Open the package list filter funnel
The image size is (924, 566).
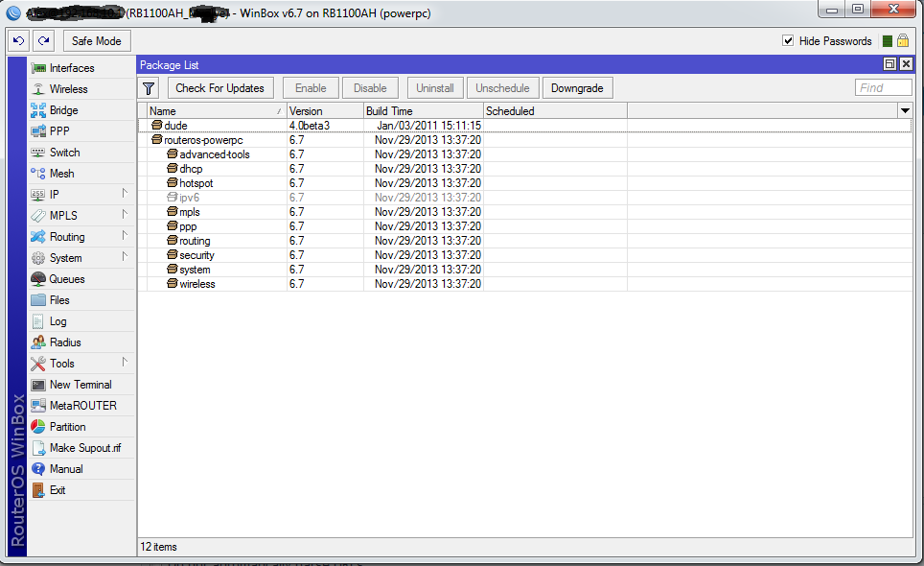[x=149, y=88]
